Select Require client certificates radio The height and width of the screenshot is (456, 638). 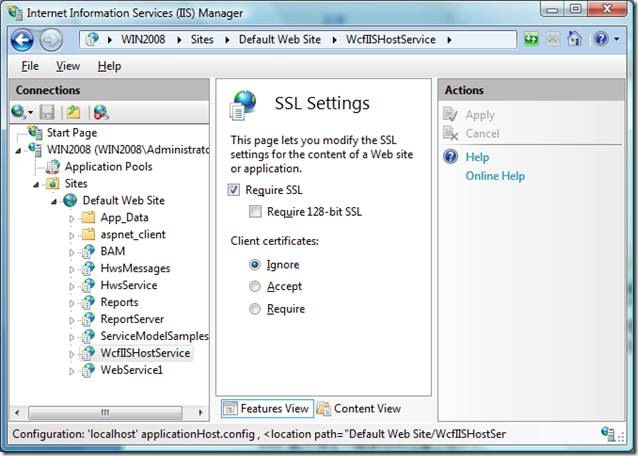[255, 309]
